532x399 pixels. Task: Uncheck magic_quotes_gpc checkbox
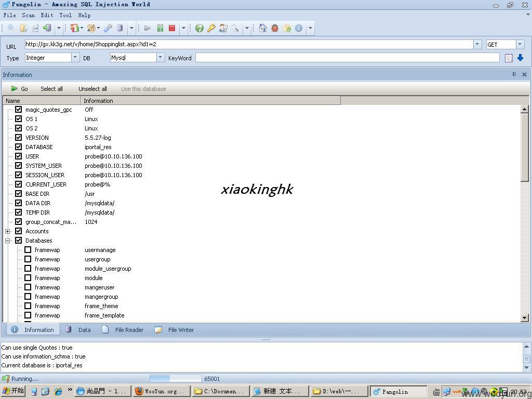click(19, 109)
